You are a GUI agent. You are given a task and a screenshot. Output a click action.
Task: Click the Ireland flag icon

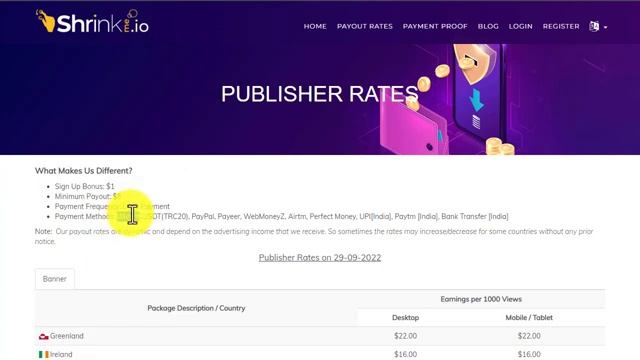43,354
